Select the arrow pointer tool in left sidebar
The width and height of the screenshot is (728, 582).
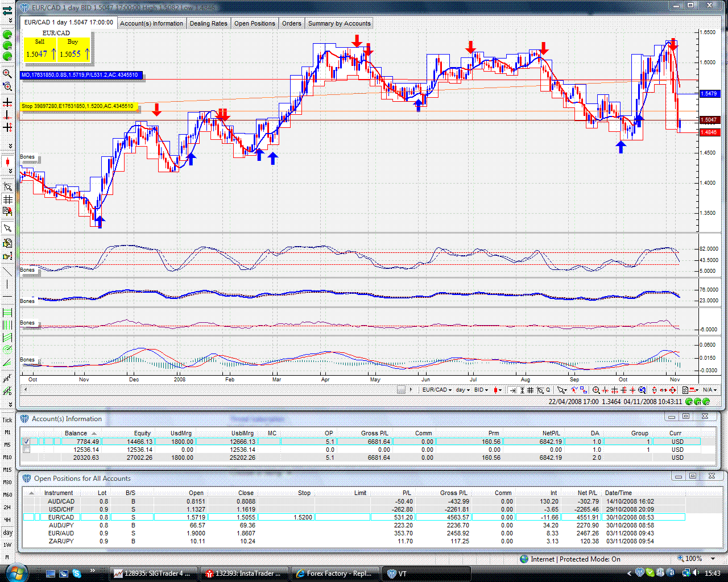click(x=7, y=228)
